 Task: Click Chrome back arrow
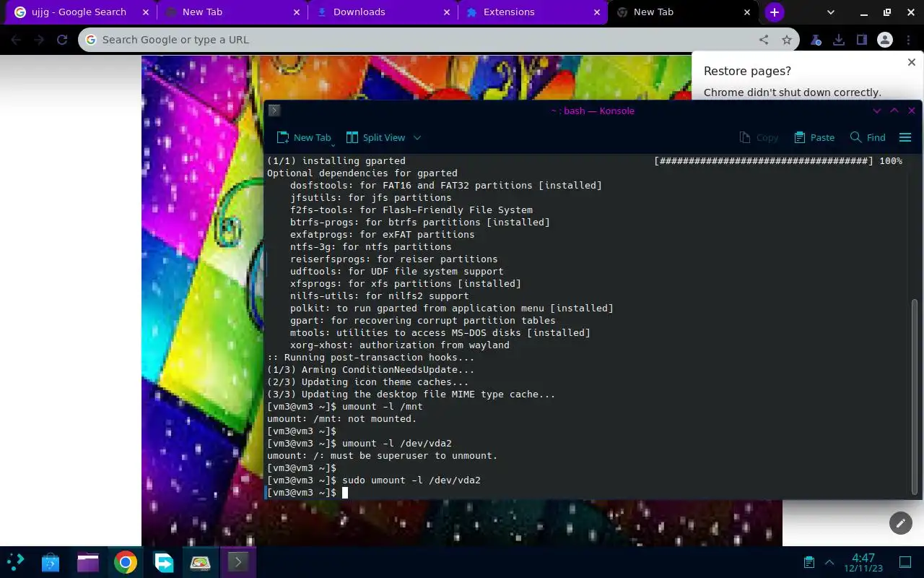pos(16,40)
